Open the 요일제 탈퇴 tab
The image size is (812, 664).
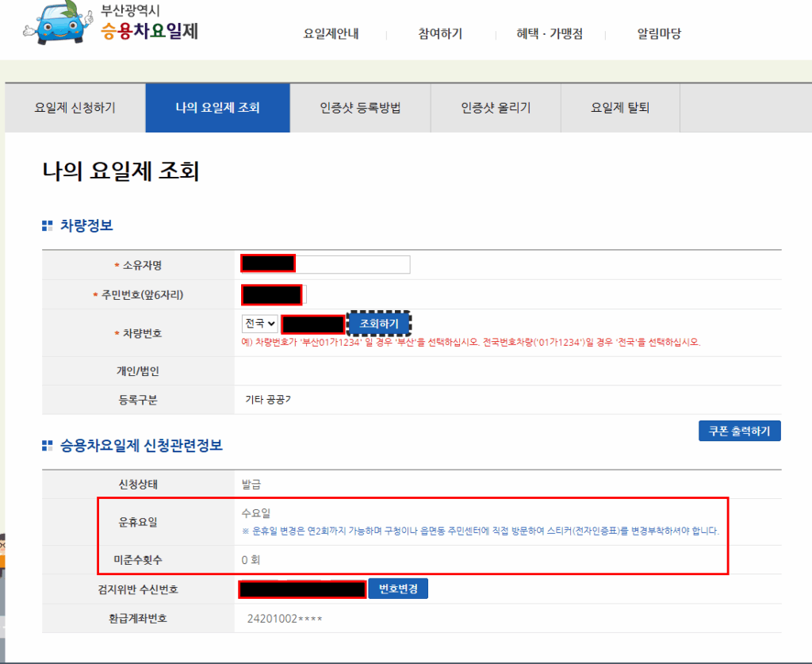(x=621, y=109)
